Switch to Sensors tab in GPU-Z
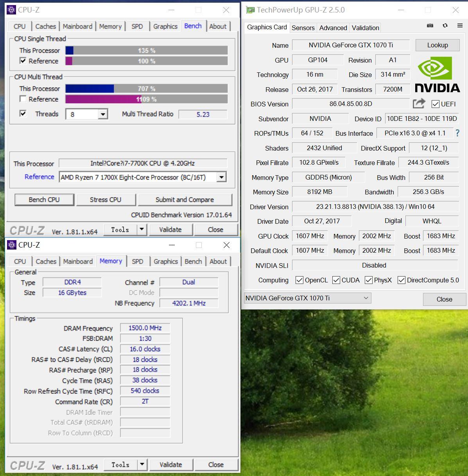The width and height of the screenshot is (468, 476). coord(303,28)
